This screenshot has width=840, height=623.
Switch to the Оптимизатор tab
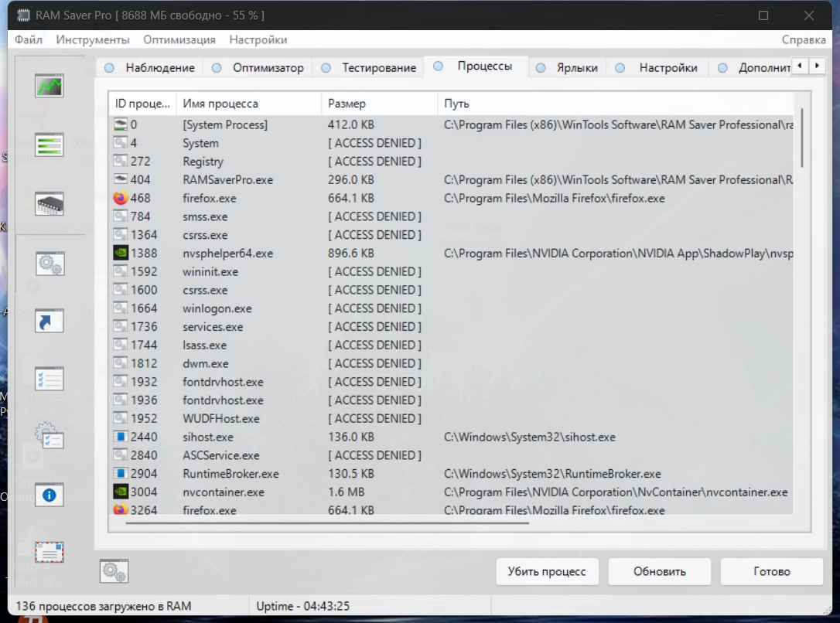(258, 68)
